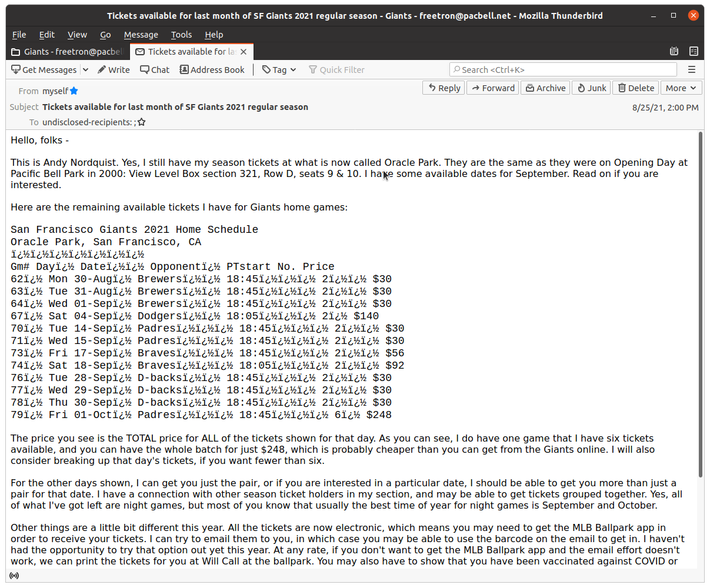The width and height of the screenshot is (710, 588).
Task: Open the Tools menu
Action: 181,35
